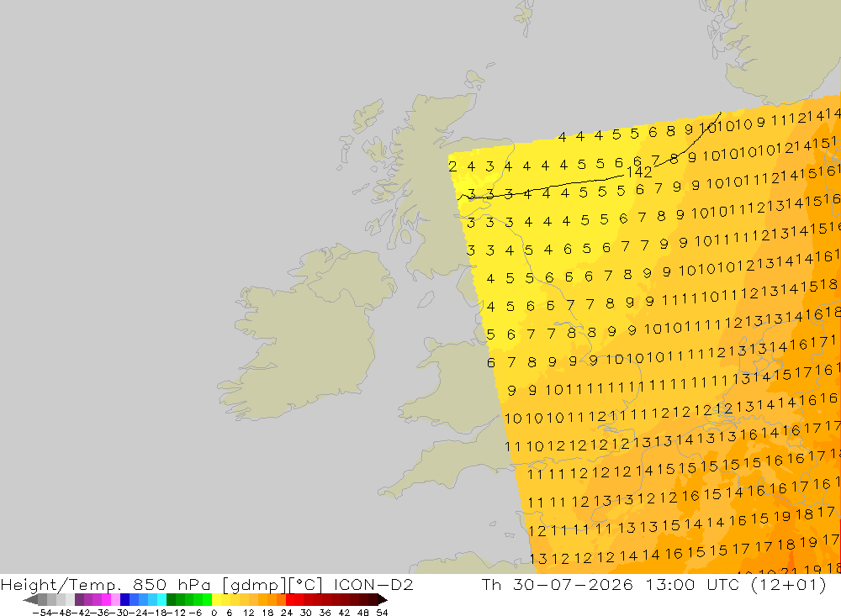Click the dark maroon right arrow of color scale

point(383,600)
